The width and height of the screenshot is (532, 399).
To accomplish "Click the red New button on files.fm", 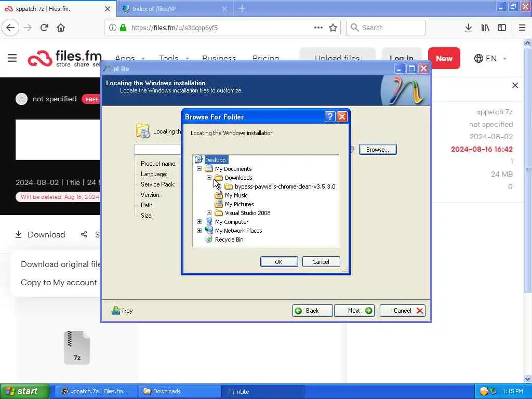I will pyautogui.click(x=444, y=58).
